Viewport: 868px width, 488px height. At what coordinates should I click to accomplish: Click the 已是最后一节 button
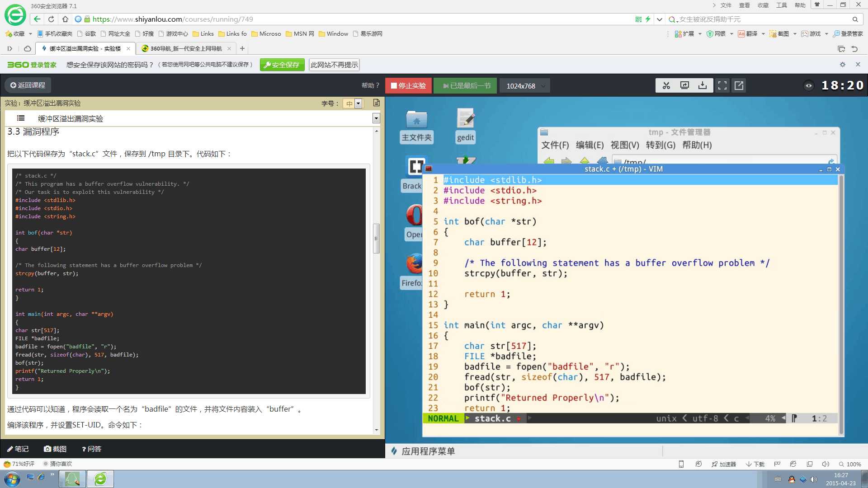click(466, 85)
